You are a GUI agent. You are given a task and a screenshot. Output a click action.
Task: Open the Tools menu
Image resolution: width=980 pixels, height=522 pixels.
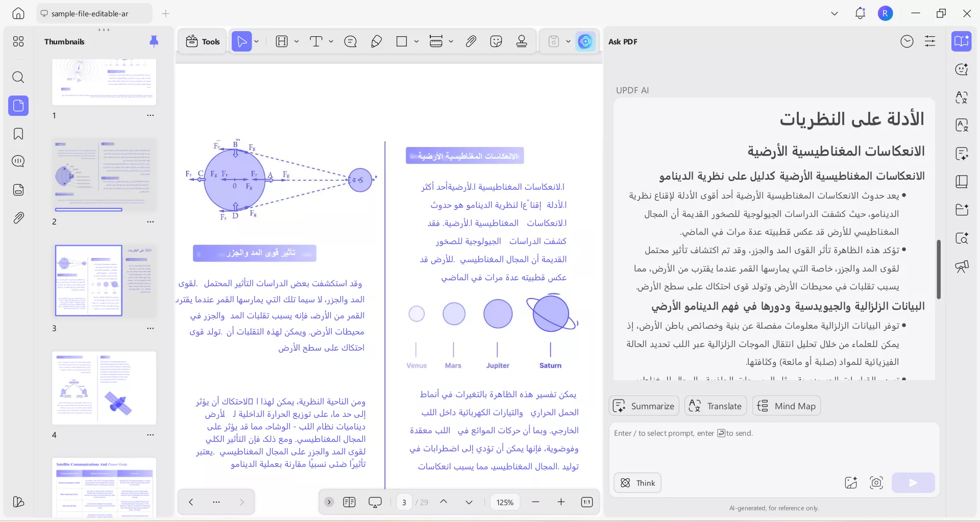202,41
